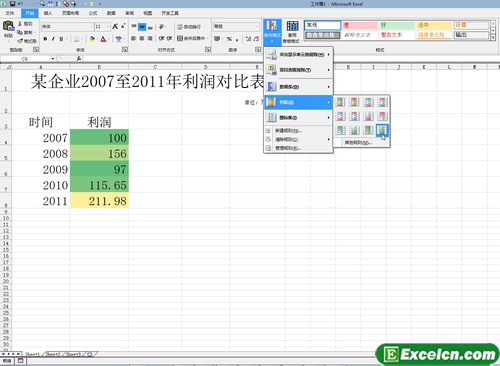500x366 pixels.
Task: Click the text orientation icon
Action: (161, 26)
